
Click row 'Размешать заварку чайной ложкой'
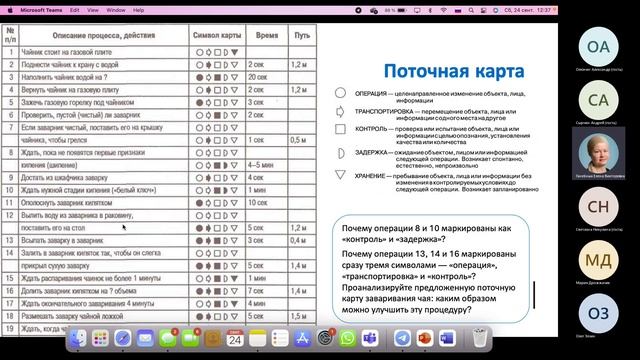(x=159, y=316)
